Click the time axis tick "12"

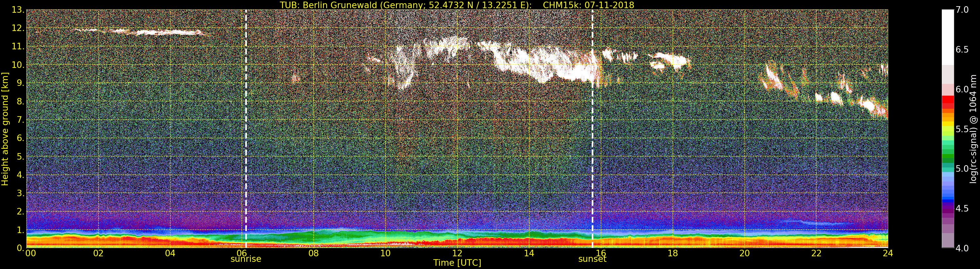(457, 253)
